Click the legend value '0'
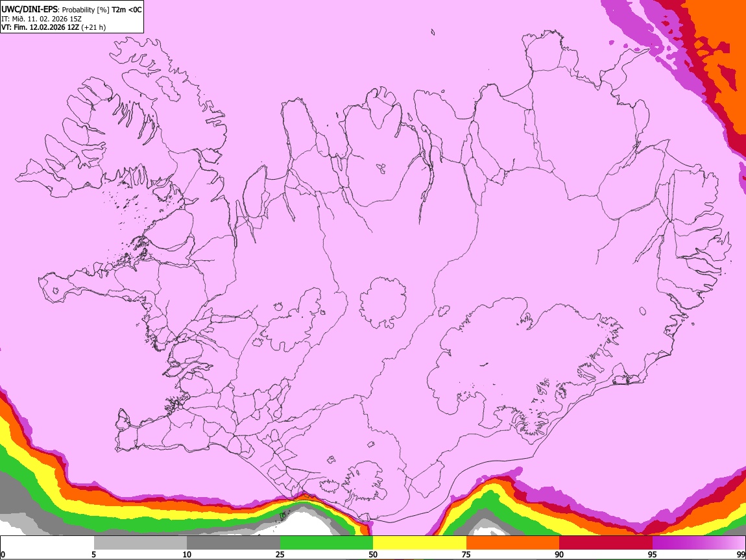The width and height of the screenshot is (746, 560). tap(3, 554)
